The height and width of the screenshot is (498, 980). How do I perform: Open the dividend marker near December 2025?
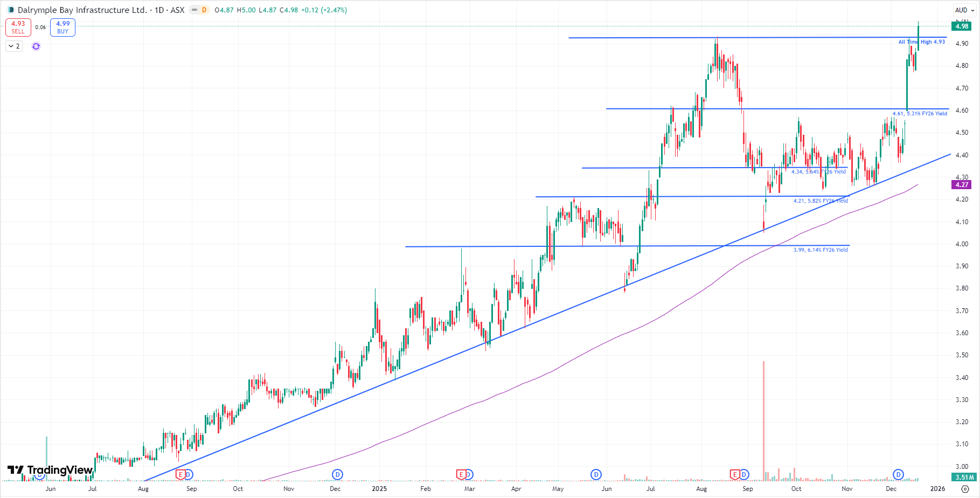[898, 474]
